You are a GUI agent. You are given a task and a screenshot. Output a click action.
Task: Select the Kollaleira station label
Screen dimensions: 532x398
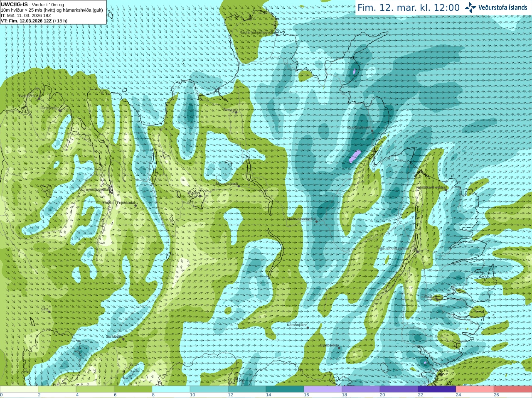pyautogui.click(x=429, y=297)
